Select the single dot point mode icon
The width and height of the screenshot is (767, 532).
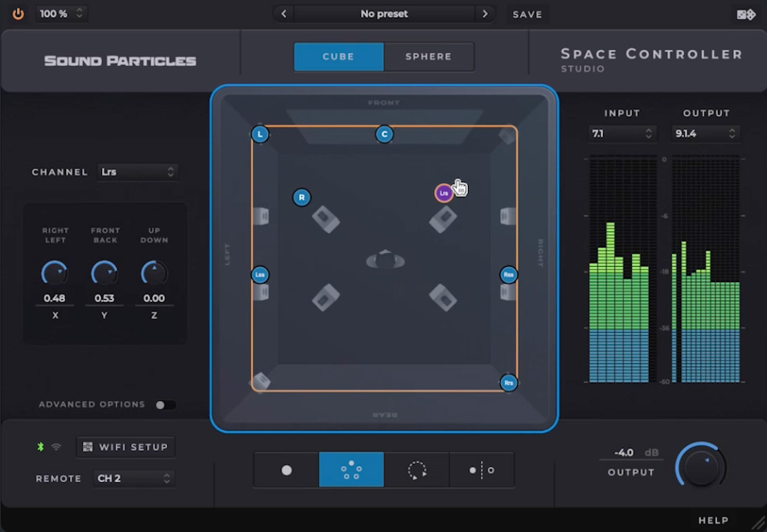point(287,470)
